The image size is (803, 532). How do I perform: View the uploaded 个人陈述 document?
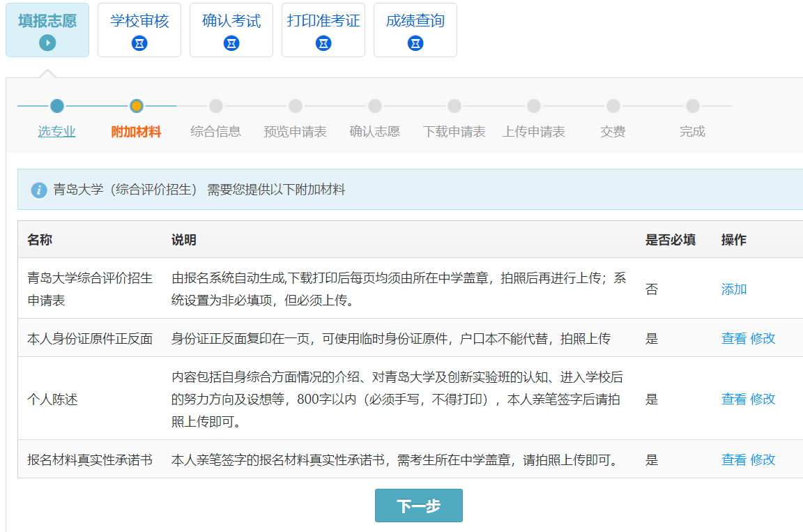click(733, 400)
